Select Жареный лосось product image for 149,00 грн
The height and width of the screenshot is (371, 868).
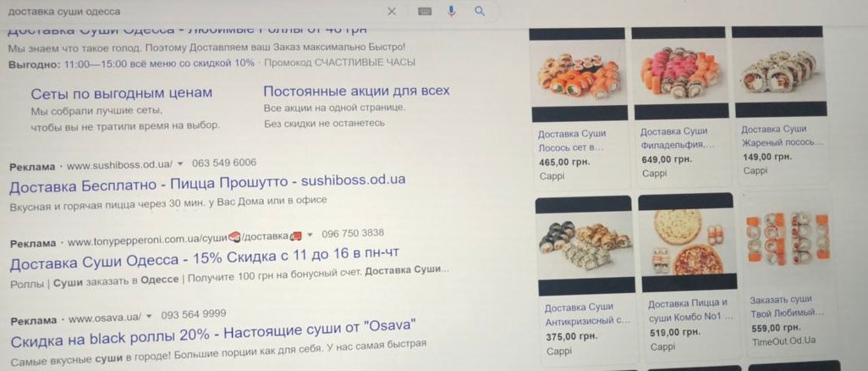(x=779, y=71)
